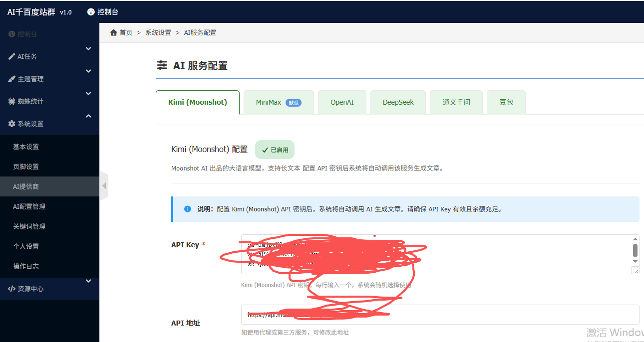
Task: Expand the AI任务 sidebar menu
Action: tap(88, 48)
